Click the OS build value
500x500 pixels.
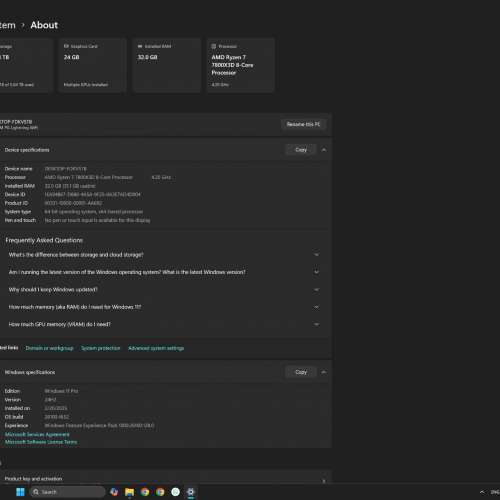click(x=57, y=417)
